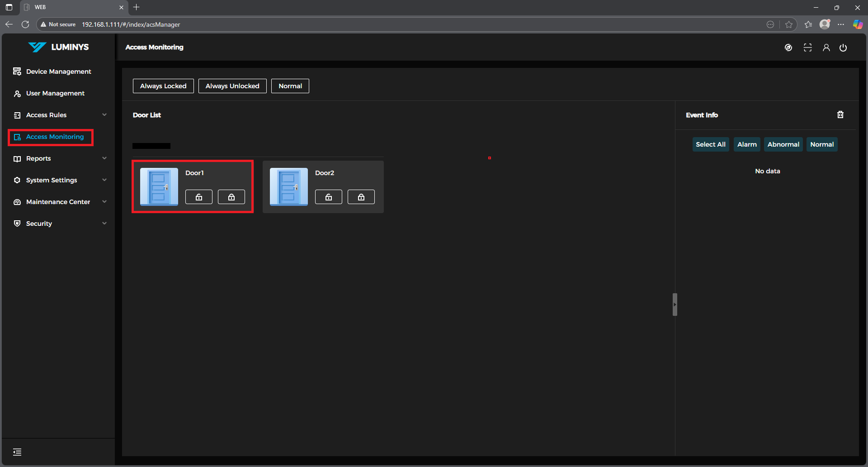Screen dimensions: 868x467
Task: Go to User Management page
Action: coord(55,93)
